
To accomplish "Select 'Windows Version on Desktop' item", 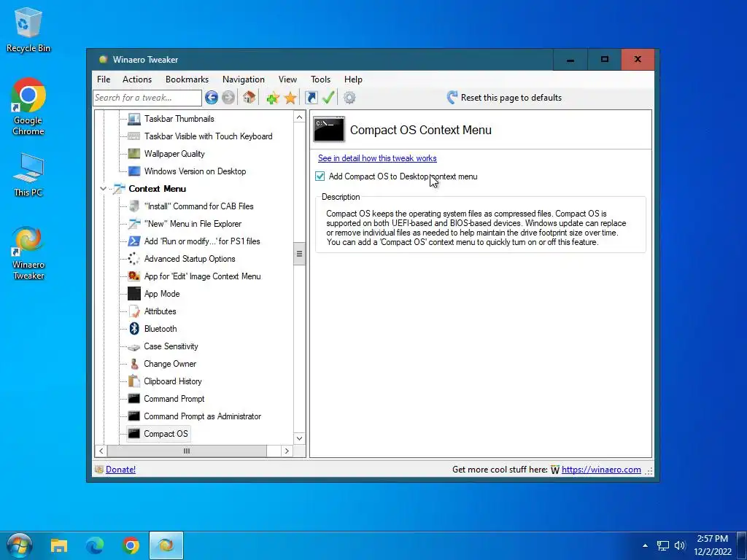I will tap(195, 171).
